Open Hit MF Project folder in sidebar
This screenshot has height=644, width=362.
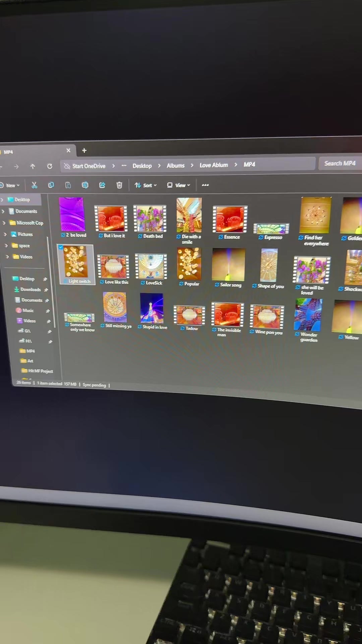(41, 371)
